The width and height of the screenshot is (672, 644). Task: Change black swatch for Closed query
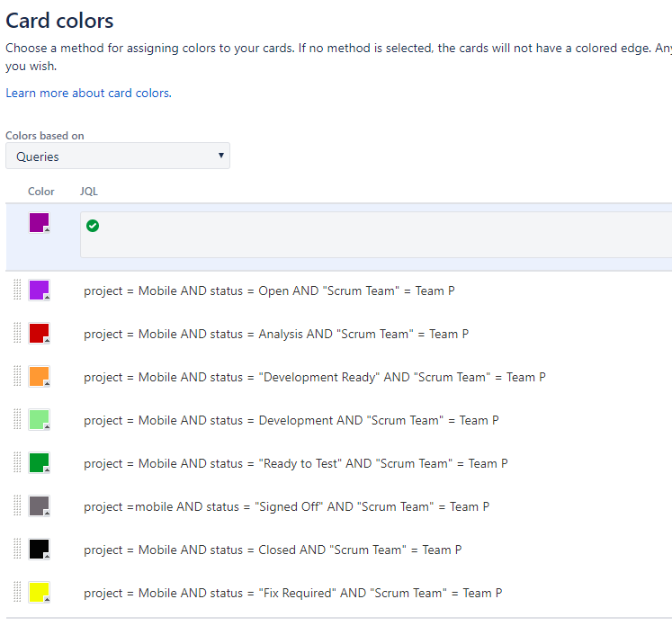(39, 550)
